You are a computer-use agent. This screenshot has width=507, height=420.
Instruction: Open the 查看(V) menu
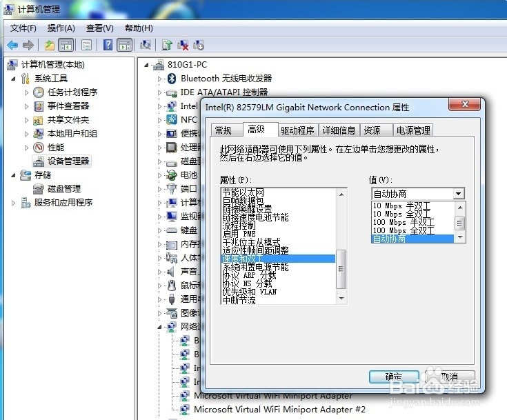(99, 28)
